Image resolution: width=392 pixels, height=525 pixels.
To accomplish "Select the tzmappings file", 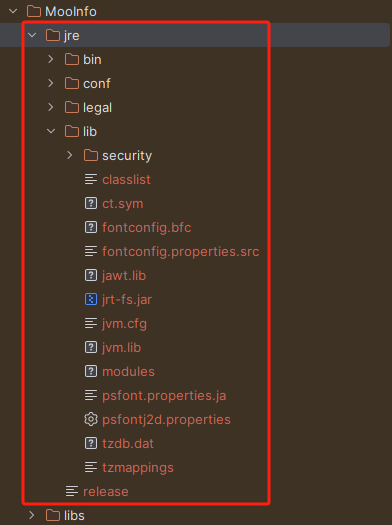I will [138, 468].
